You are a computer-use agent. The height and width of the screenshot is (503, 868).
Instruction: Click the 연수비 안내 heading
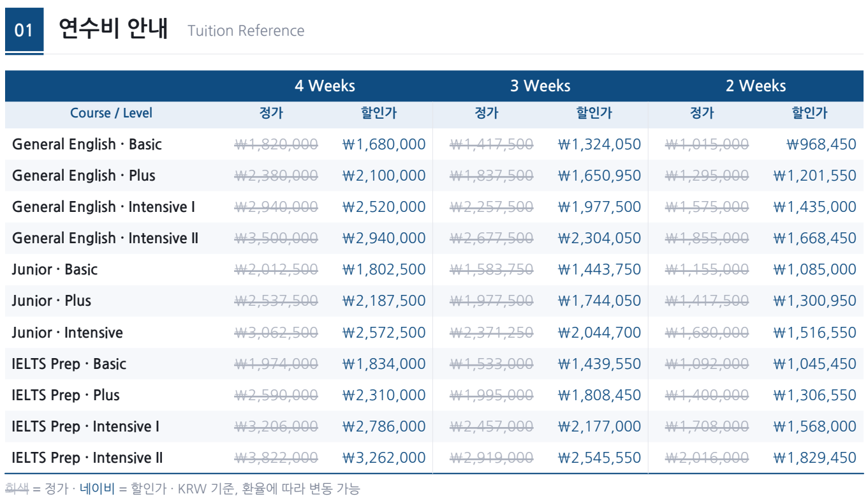pyautogui.click(x=113, y=29)
